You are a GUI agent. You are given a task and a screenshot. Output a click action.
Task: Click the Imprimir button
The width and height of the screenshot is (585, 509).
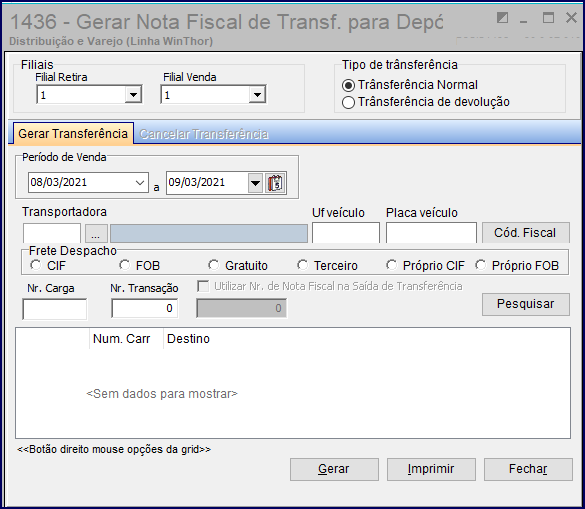(431, 469)
